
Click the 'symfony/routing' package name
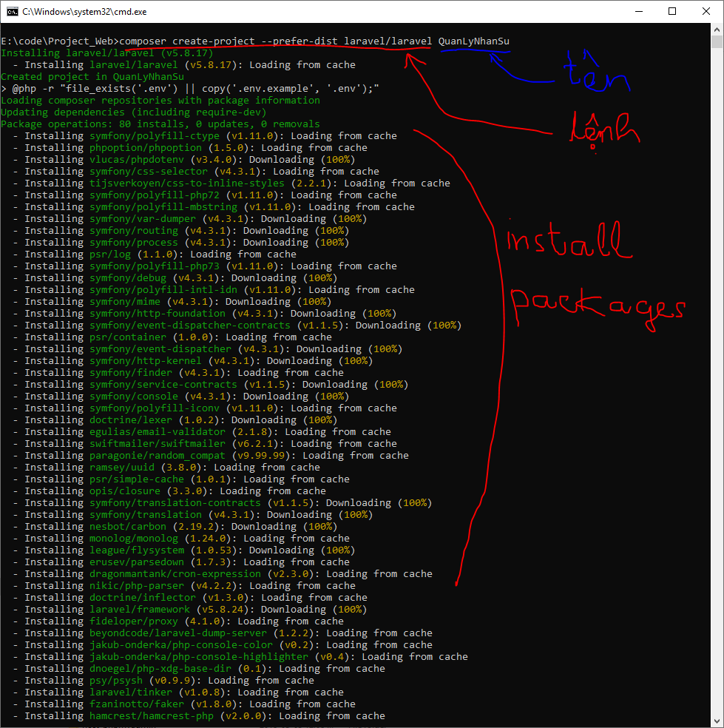(x=134, y=231)
